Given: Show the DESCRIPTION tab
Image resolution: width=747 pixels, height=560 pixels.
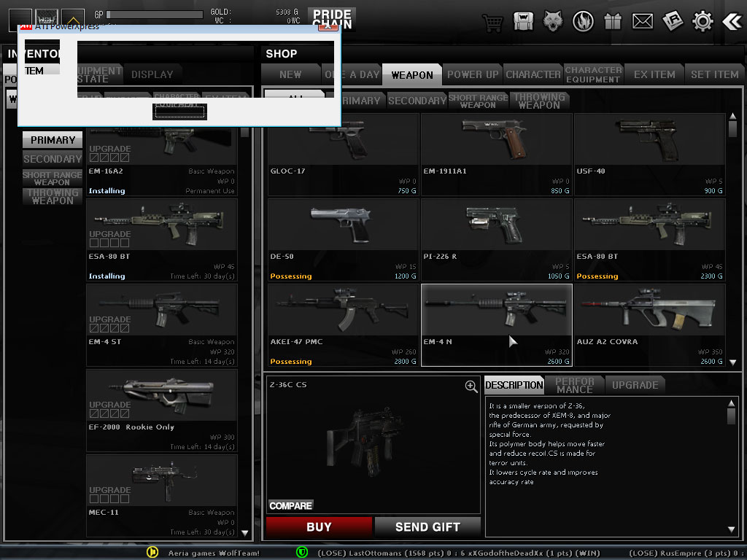Looking at the screenshot, I should coord(514,385).
